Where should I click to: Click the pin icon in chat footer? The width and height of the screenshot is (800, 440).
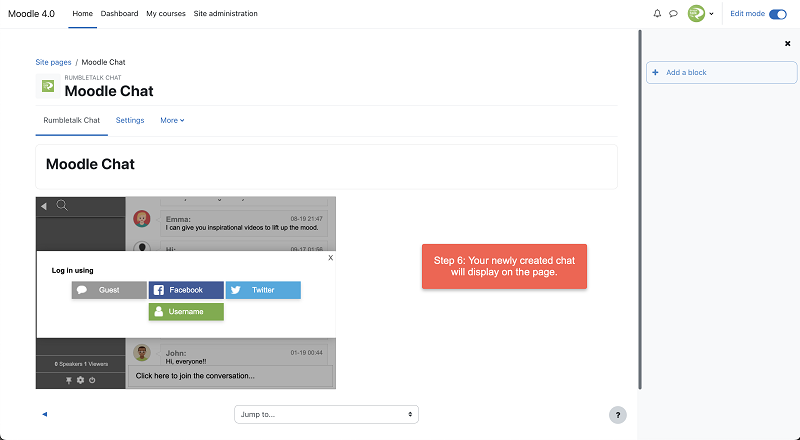coord(70,380)
